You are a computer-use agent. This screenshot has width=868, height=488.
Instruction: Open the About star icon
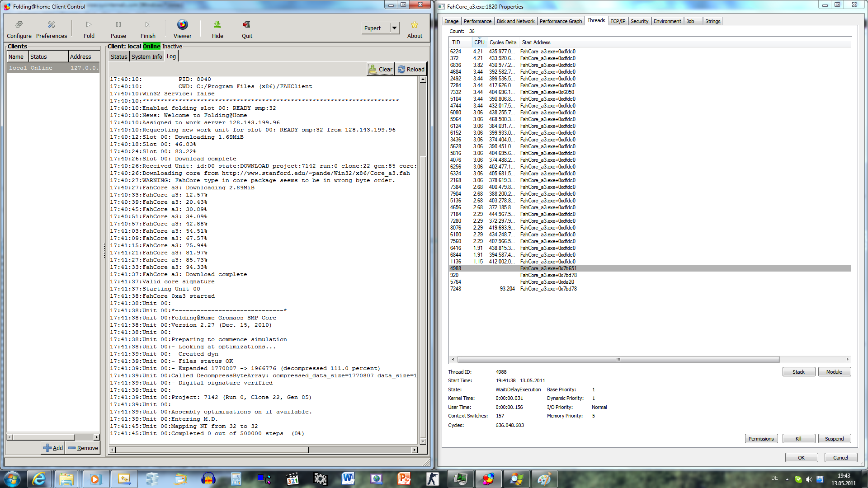coord(415,25)
